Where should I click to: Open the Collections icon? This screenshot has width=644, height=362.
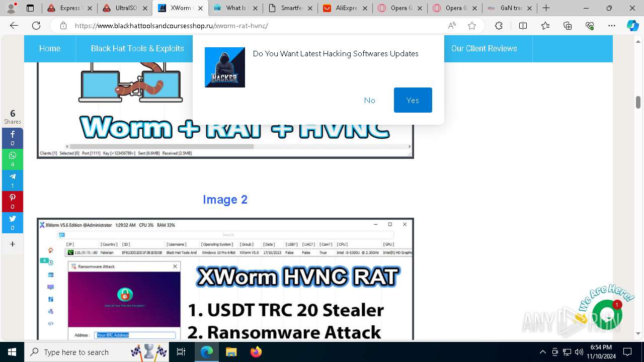[x=568, y=26]
